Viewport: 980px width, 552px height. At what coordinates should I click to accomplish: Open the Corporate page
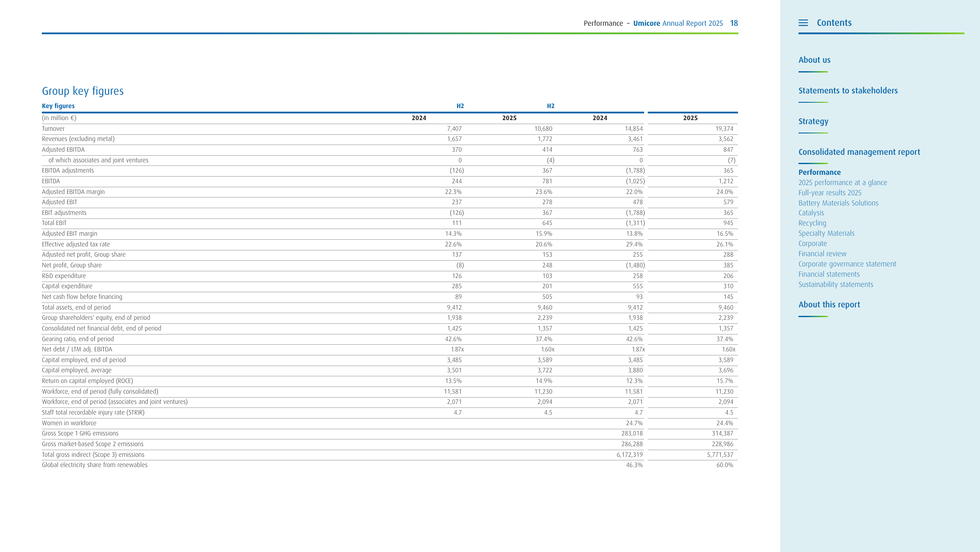(812, 244)
